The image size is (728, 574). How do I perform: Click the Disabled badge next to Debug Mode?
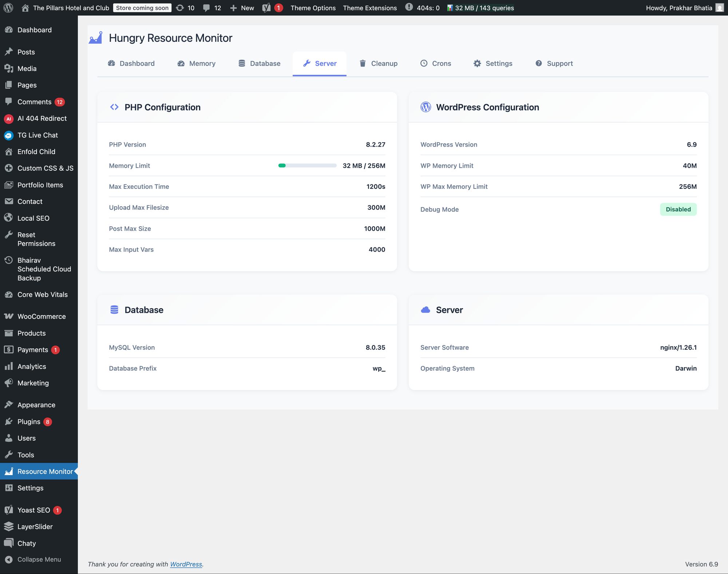click(x=678, y=209)
